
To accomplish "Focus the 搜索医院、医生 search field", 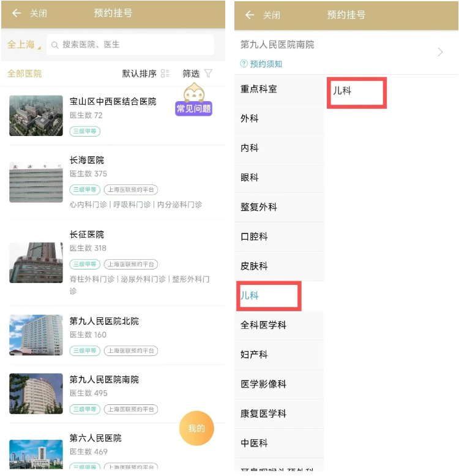I will click(130, 45).
